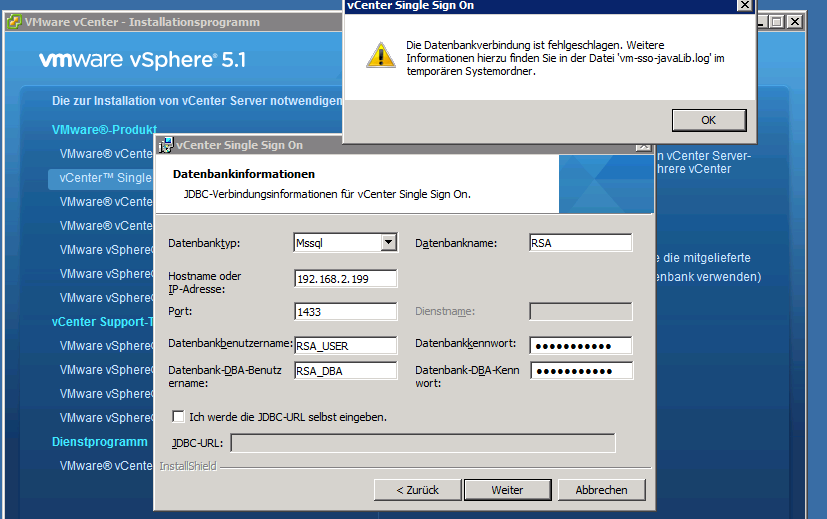Click the Datenbankbenutzername field RSA_USER
This screenshot has height=519, width=827.
[345, 345]
